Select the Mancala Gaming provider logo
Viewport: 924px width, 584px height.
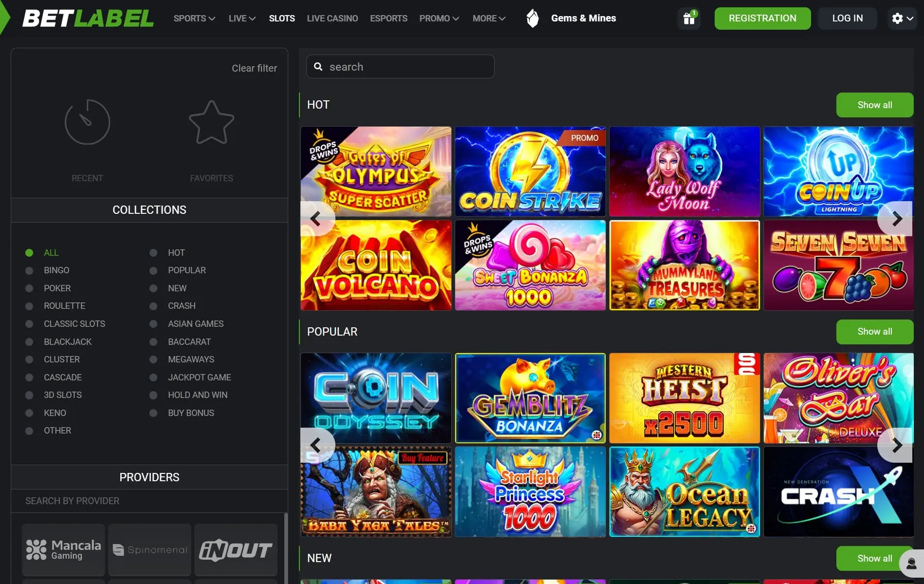click(63, 550)
